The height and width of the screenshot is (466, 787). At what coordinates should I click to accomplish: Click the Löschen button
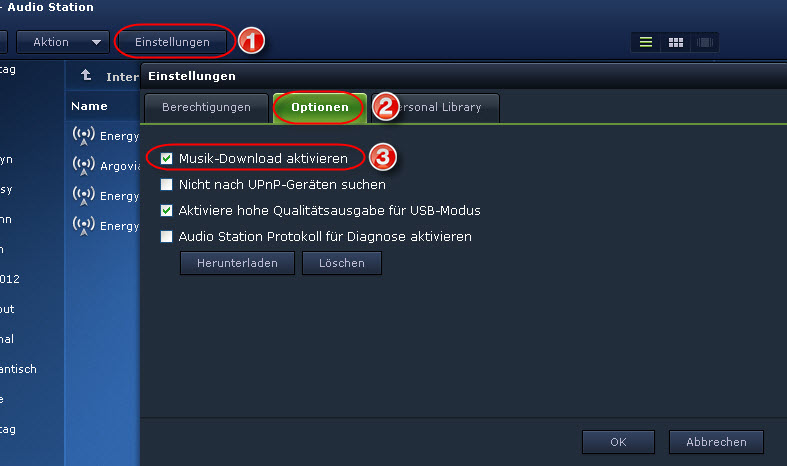tap(342, 263)
